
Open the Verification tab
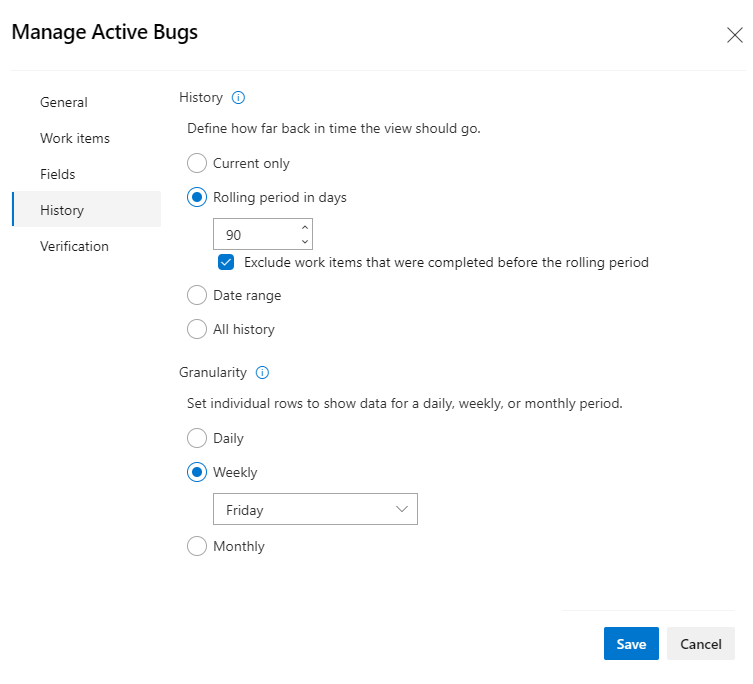click(74, 246)
